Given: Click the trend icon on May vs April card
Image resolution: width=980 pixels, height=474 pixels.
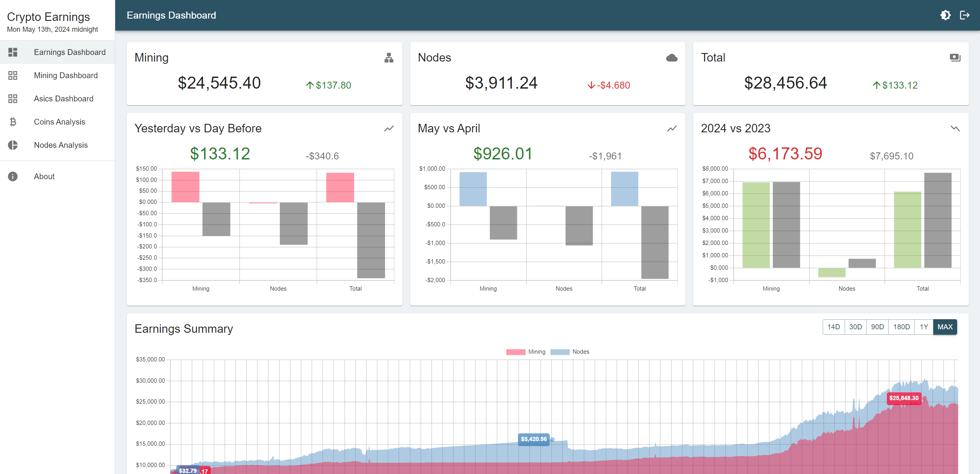Looking at the screenshot, I should click(672, 128).
